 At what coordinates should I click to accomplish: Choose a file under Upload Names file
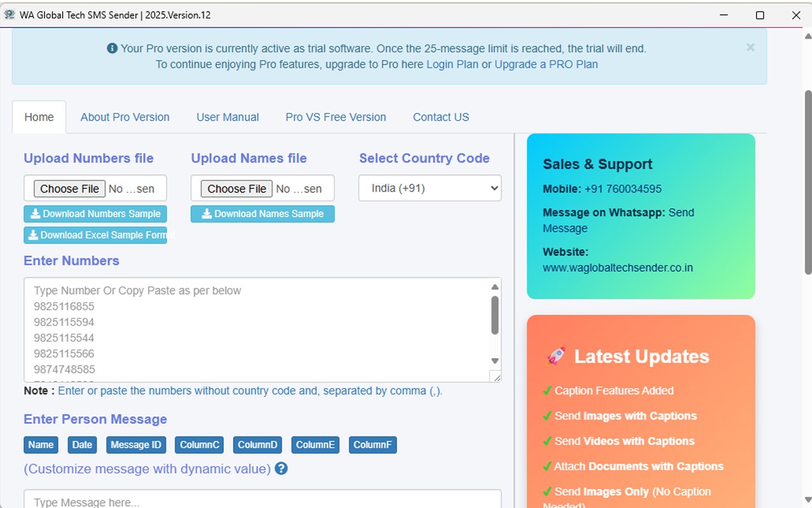[x=237, y=189]
